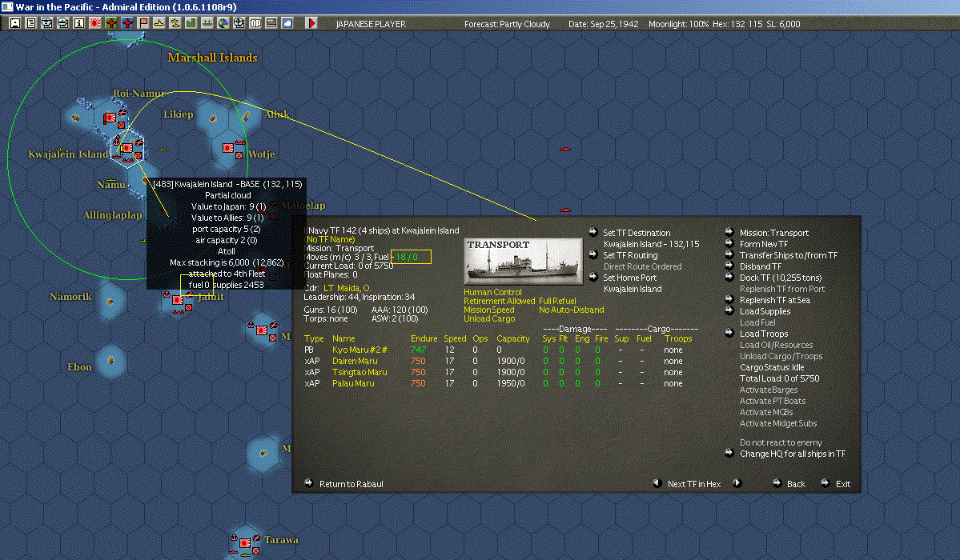Viewport: 960px width, 560px height.
Task: Open ship Tsingtao Maru
Action: [x=359, y=372]
